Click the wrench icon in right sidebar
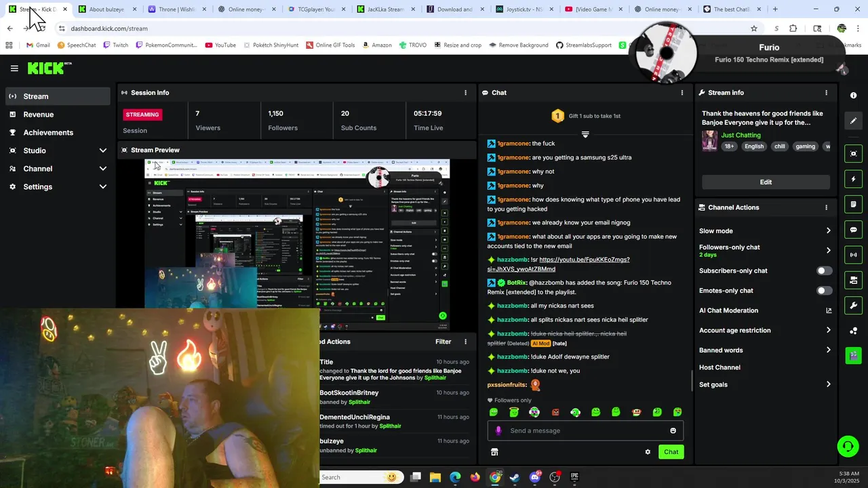The height and width of the screenshot is (488, 868). pos(854,305)
